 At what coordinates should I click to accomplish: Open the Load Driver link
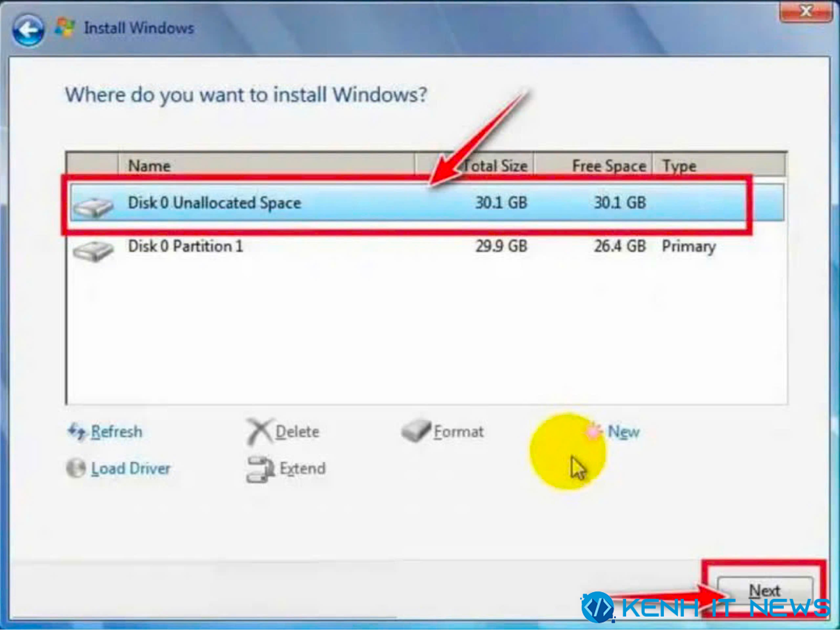[x=131, y=468]
